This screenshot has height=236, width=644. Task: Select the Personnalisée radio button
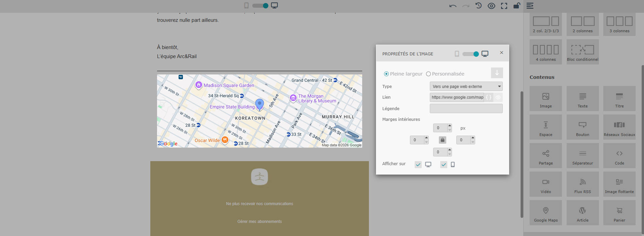428,74
